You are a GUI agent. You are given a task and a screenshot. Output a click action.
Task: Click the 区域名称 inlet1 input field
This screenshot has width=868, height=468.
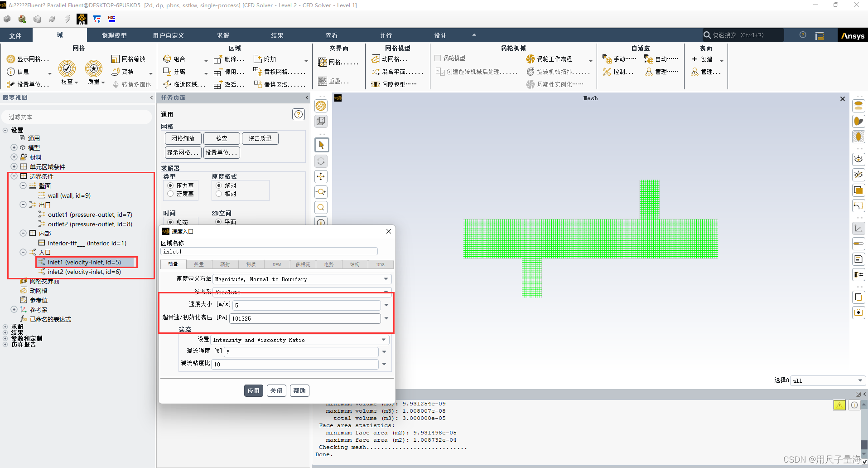click(269, 251)
